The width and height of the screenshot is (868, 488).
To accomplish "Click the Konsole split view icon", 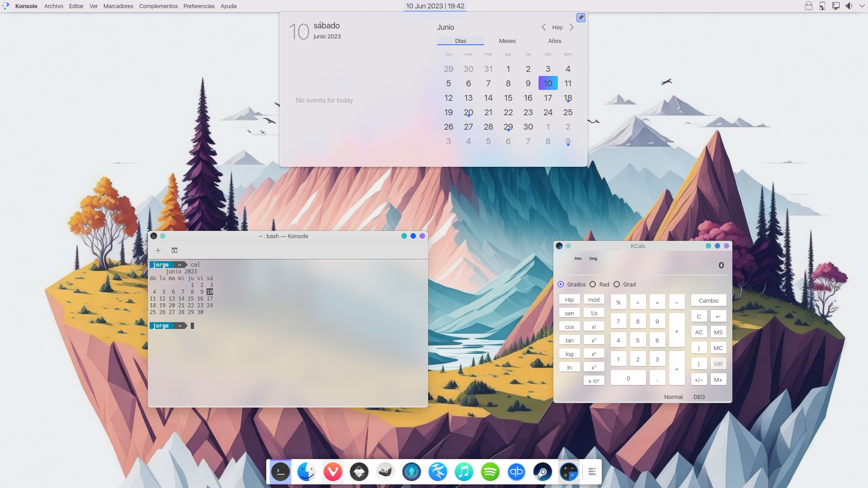I will [x=175, y=250].
